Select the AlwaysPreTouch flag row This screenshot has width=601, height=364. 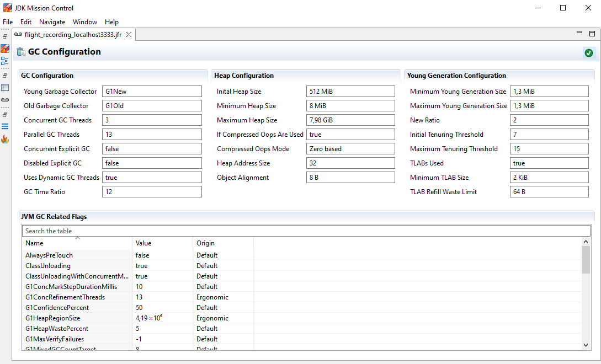pyautogui.click(x=302, y=255)
